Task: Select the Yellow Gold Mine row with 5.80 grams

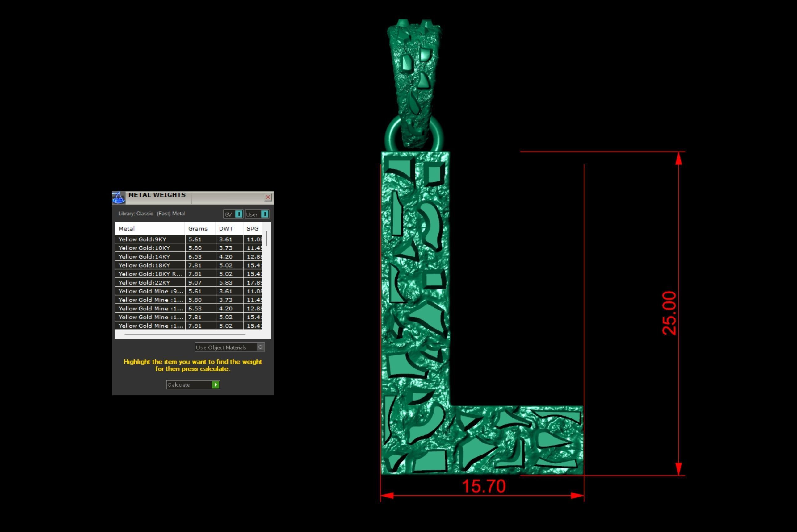Action: [x=189, y=300]
